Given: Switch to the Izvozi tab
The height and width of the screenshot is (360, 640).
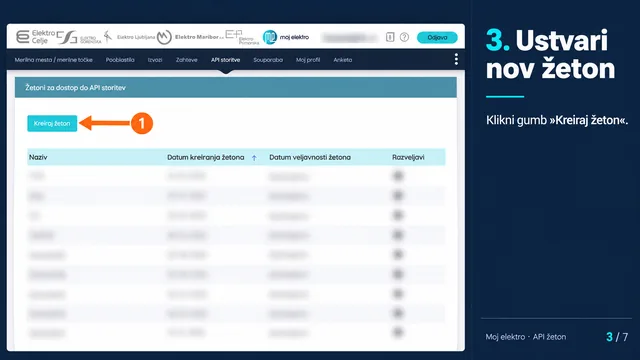Looking at the screenshot, I should point(155,60).
